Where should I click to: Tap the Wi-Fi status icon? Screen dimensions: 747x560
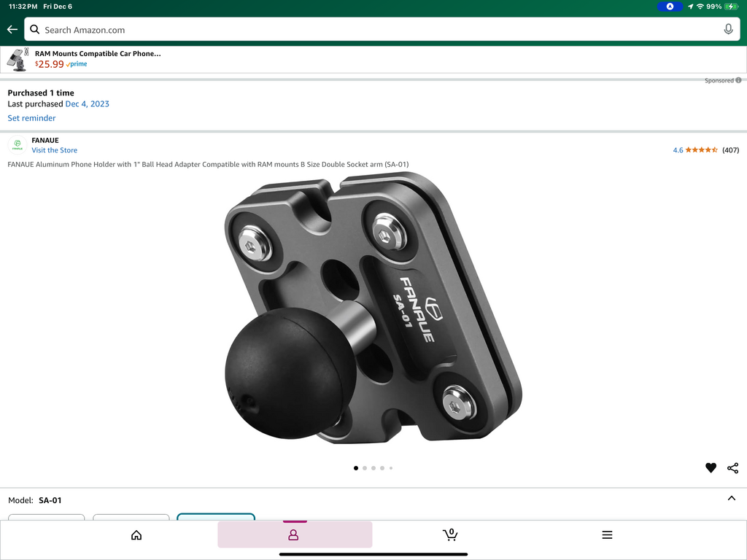pos(700,7)
